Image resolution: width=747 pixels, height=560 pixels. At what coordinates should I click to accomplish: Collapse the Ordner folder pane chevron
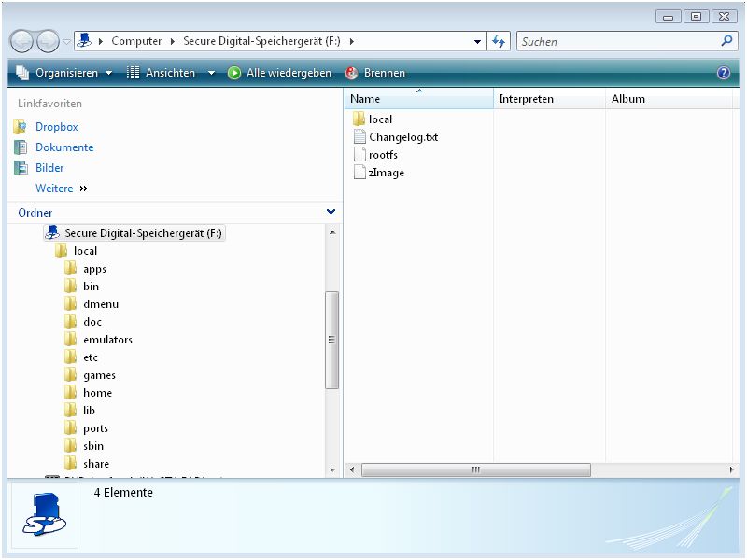coord(331,212)
